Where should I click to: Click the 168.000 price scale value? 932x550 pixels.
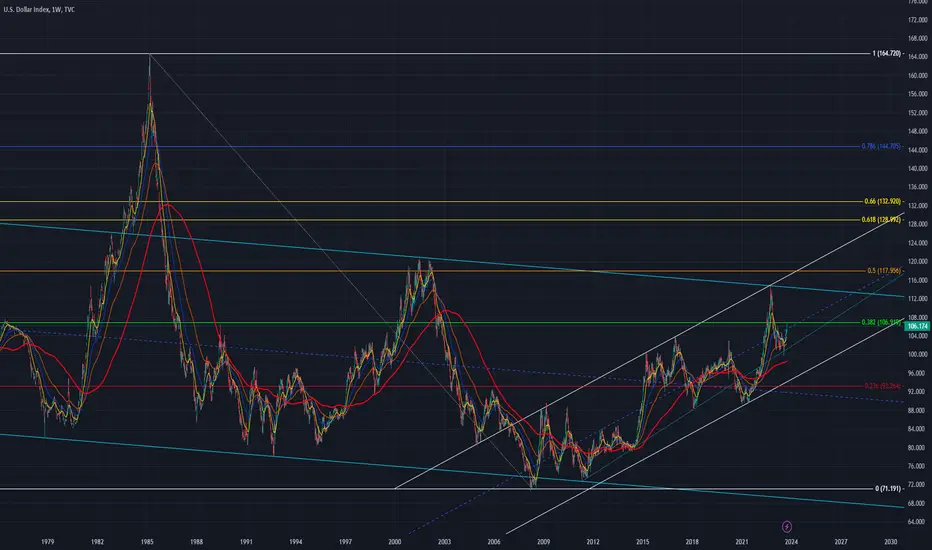pos(918,38)
